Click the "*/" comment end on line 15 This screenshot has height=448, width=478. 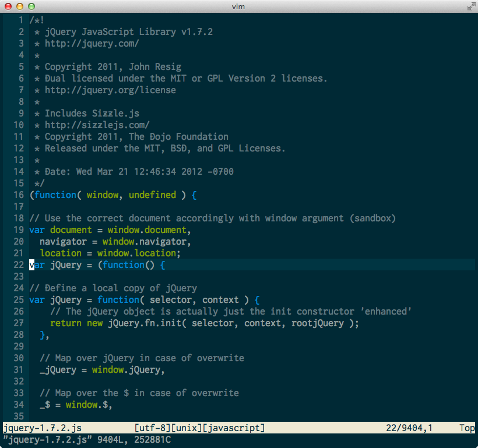[x=40, y=183]
